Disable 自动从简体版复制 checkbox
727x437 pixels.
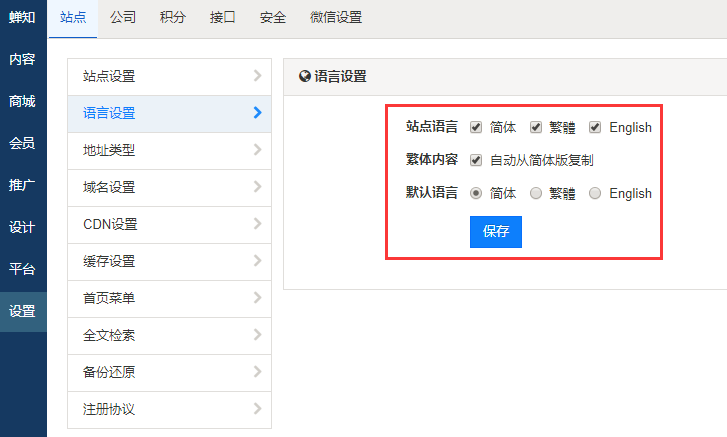(476, 160)
